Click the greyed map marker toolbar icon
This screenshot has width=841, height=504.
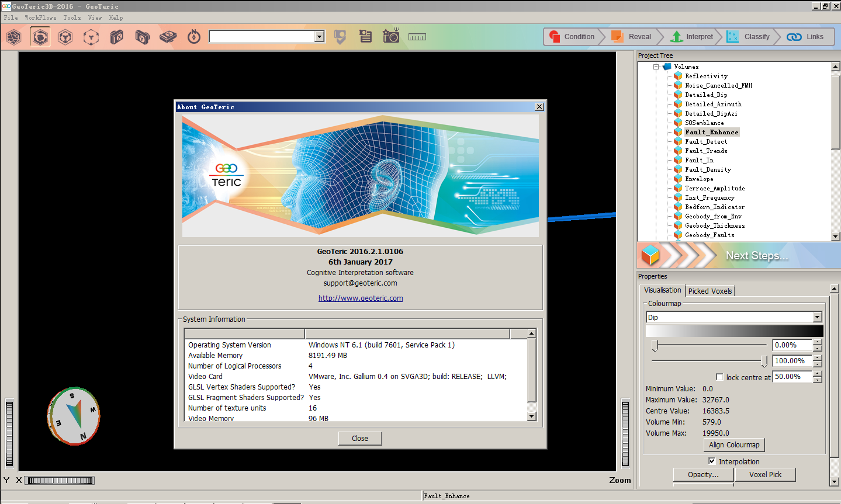(340, 37)
